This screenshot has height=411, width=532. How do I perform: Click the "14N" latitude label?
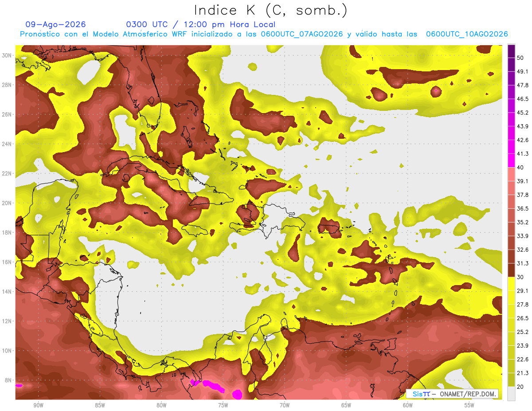point(8,292)
